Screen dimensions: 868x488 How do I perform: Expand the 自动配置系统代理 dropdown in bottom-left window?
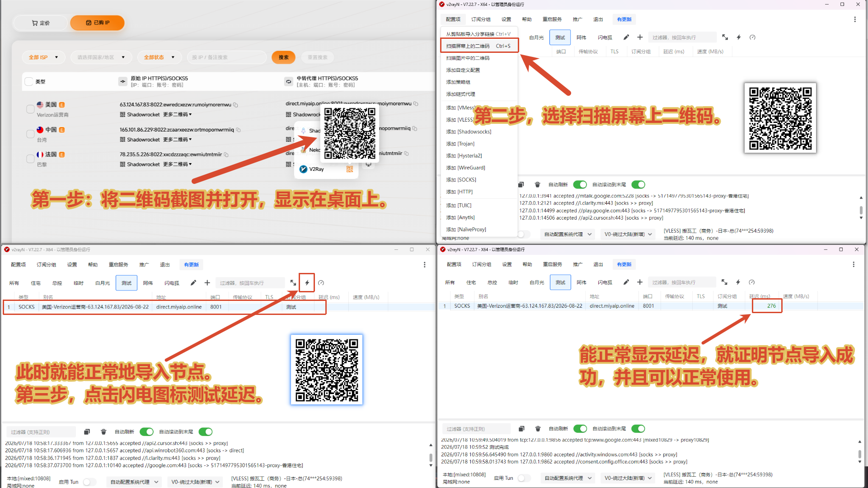click(x=134, y=482)
